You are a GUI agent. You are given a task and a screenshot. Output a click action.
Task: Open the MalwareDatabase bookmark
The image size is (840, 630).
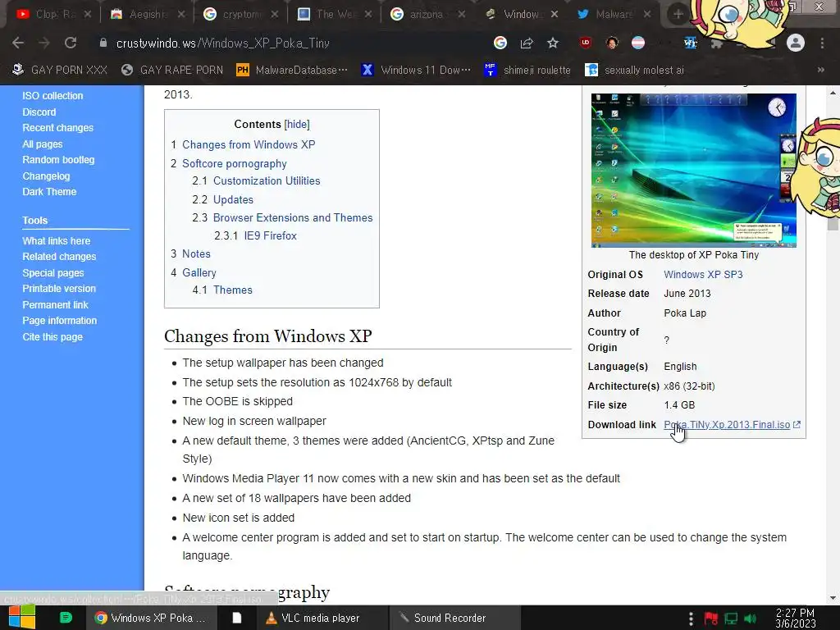click(x=292, y=70)
